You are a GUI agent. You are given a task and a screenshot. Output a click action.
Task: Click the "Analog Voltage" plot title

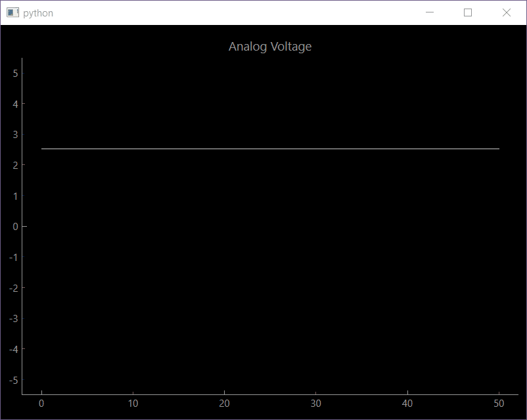pyautogui.click(x=269, y=47)
